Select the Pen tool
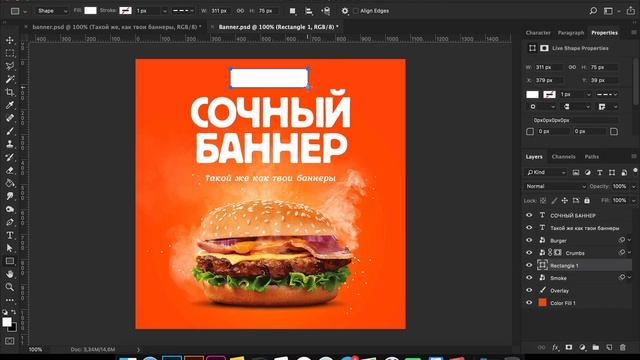This screenshot has width=640, height=360. pyautogui.click(x=10, y=222)
